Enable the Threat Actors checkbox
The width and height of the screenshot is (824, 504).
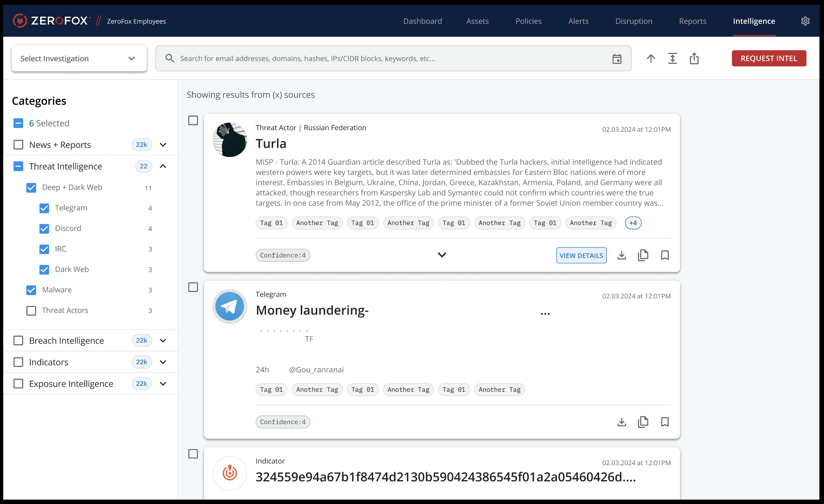click(31, 311)
